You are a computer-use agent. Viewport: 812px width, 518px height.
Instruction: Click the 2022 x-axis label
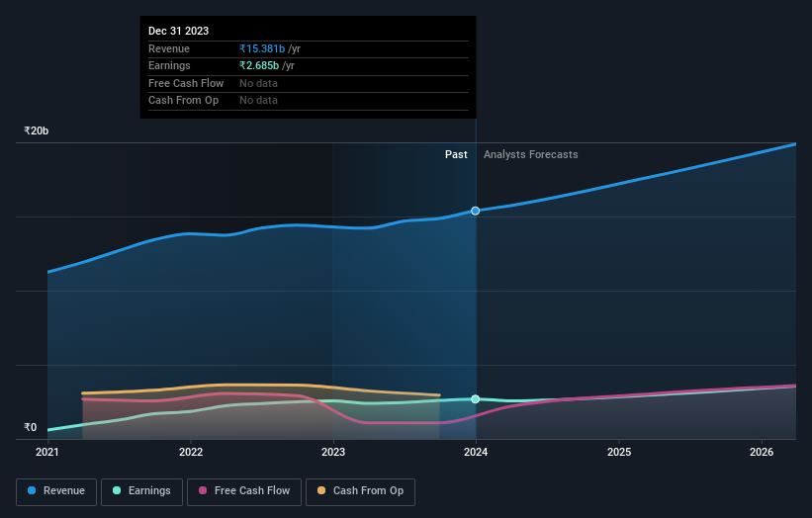click(x=191, y=452)
